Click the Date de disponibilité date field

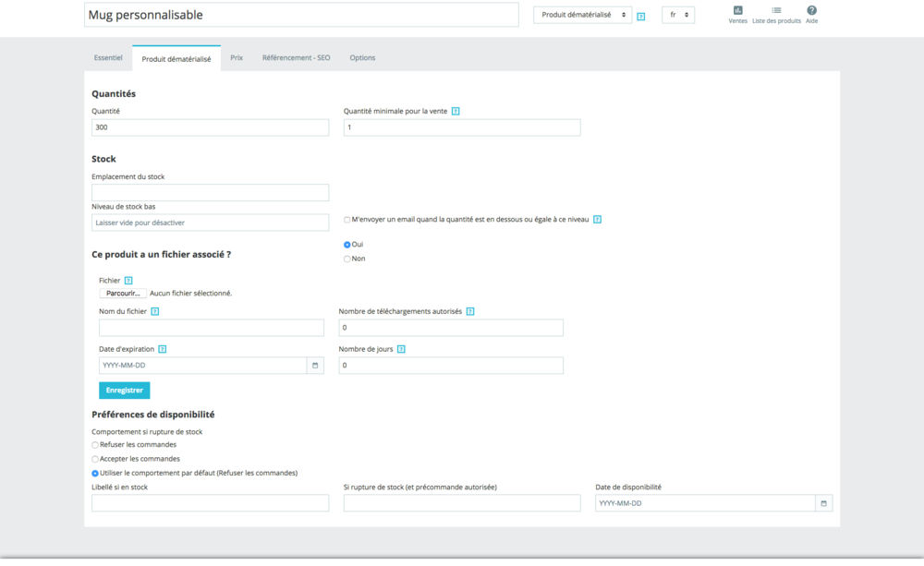[705, 503]
